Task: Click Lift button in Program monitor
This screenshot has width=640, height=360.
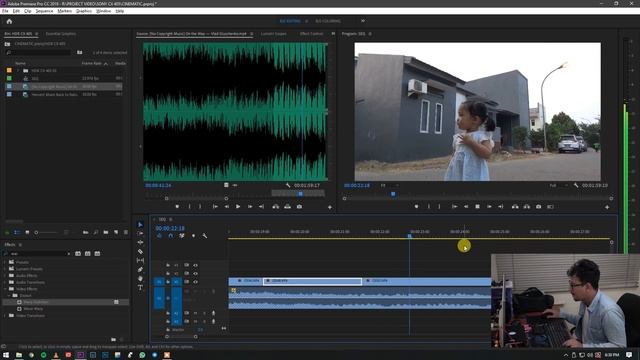Action: 515,207
